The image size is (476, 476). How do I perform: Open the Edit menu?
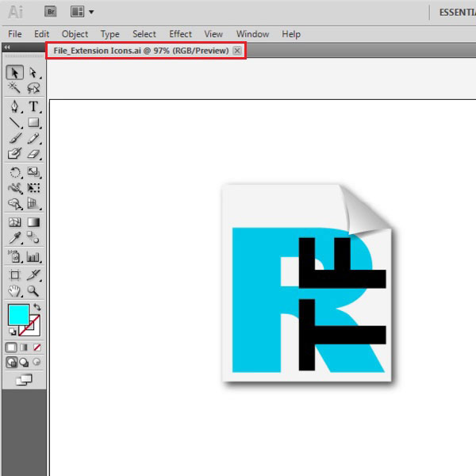[41, 34]
